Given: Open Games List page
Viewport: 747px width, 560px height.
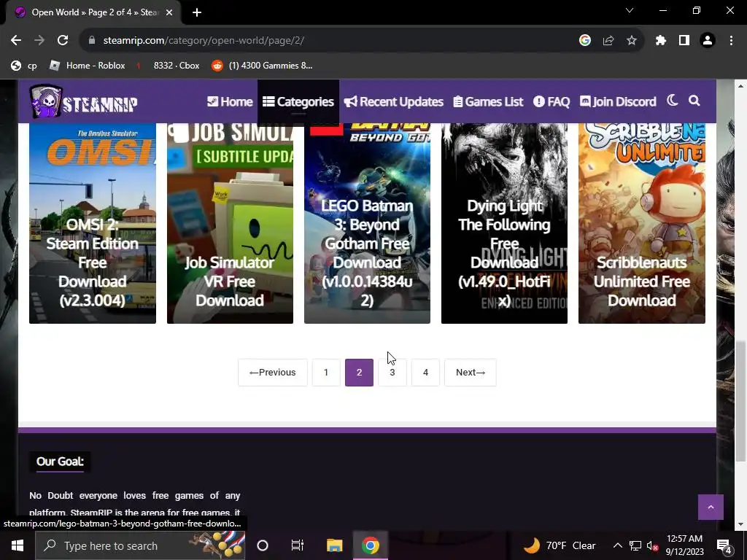Looking at the screenshot, I should pos(488,101).
